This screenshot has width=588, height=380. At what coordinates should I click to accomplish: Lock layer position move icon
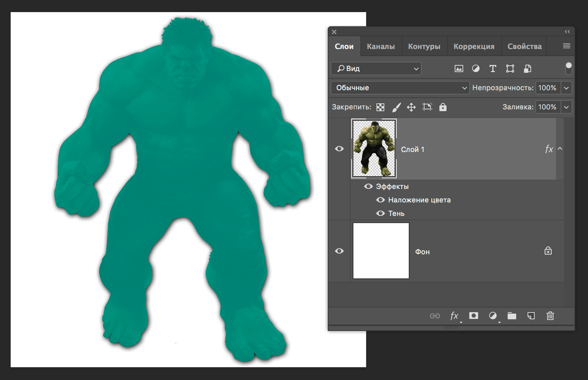(x=411, y=107)
